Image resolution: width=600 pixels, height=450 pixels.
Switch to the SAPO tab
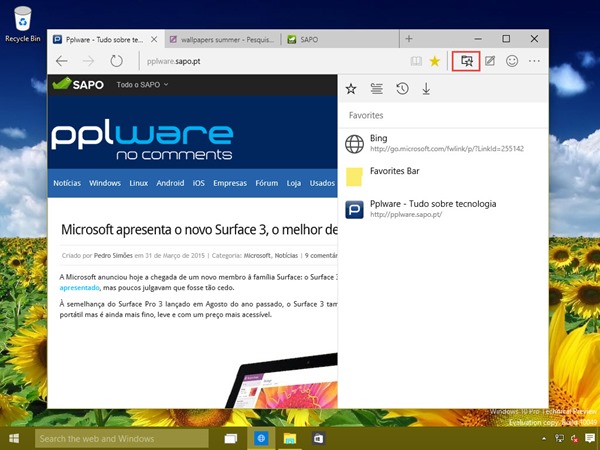tap(341, 39)
